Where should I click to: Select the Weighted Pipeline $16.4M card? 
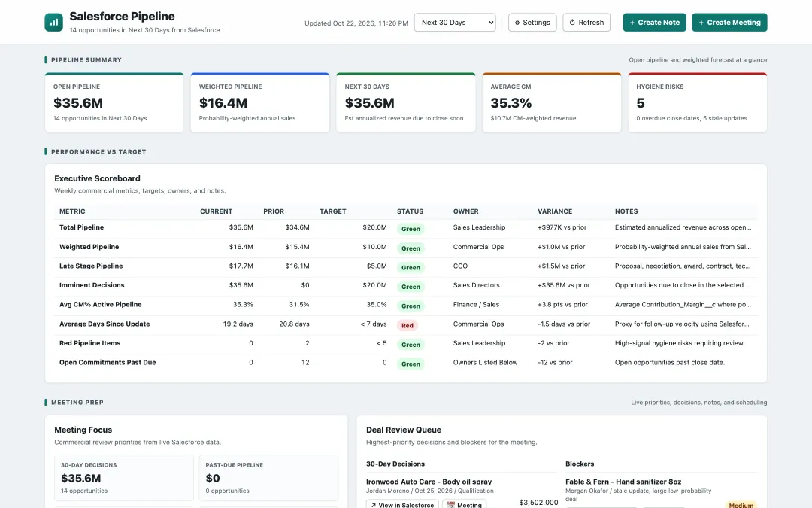click(x=260, y=102)
